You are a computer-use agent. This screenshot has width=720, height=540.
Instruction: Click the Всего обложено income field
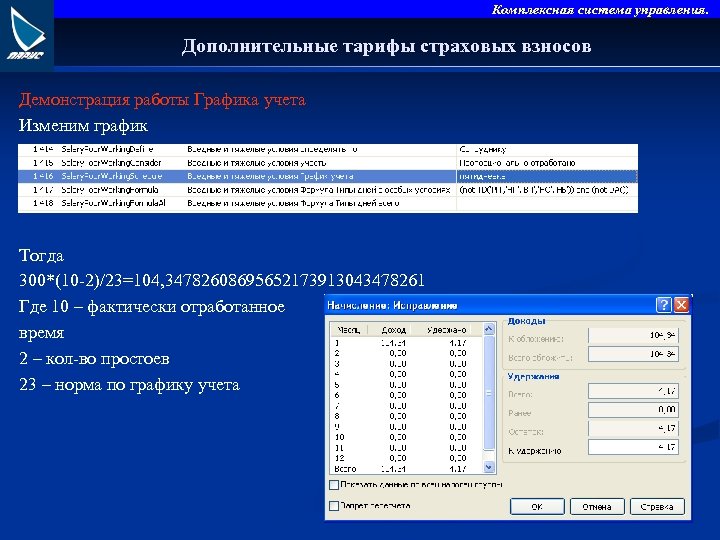point(633,354)
